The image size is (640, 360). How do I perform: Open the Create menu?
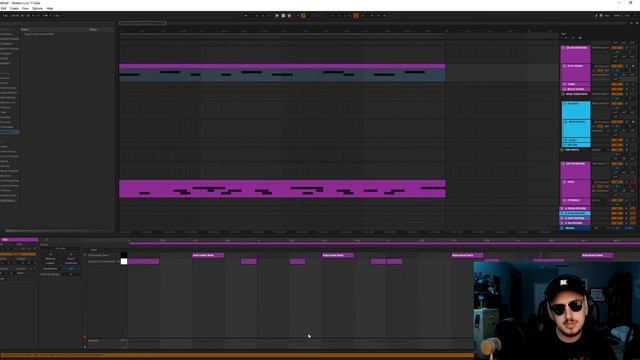(14, 8)
